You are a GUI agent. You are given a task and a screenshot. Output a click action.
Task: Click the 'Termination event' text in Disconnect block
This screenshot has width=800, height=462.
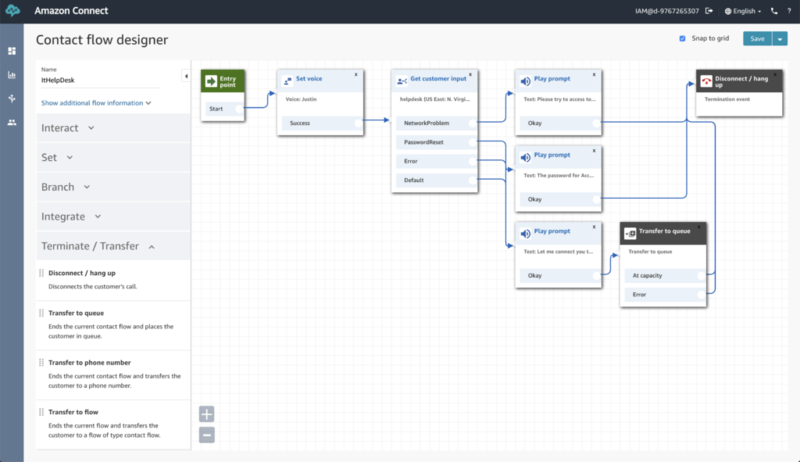727,99
